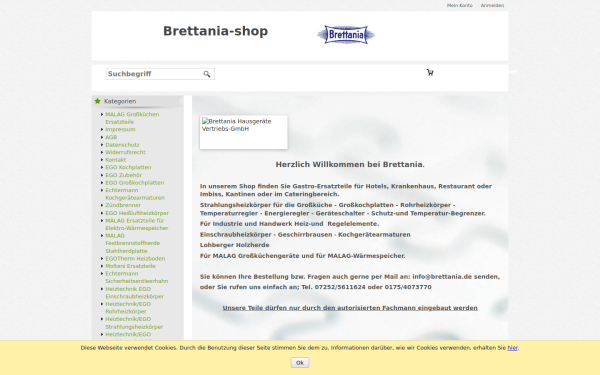
Task: Open MALAG Großküchen Ersatzteile category
Action: (x=132, y=118)
